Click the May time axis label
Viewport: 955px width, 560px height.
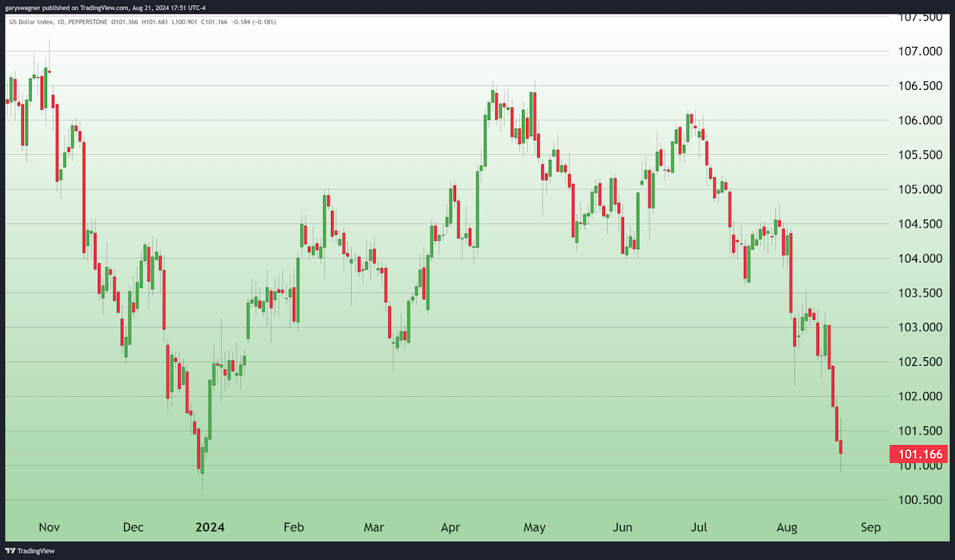[534, 527]
